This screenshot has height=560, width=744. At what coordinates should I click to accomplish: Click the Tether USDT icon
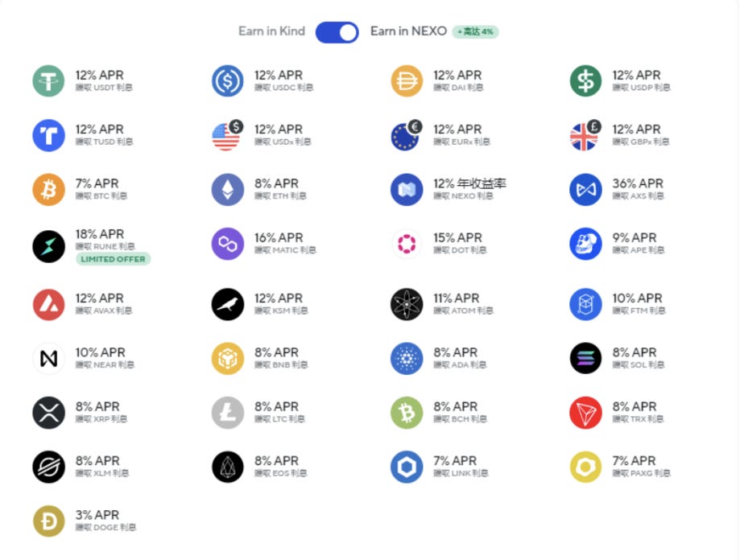point(48,81)
